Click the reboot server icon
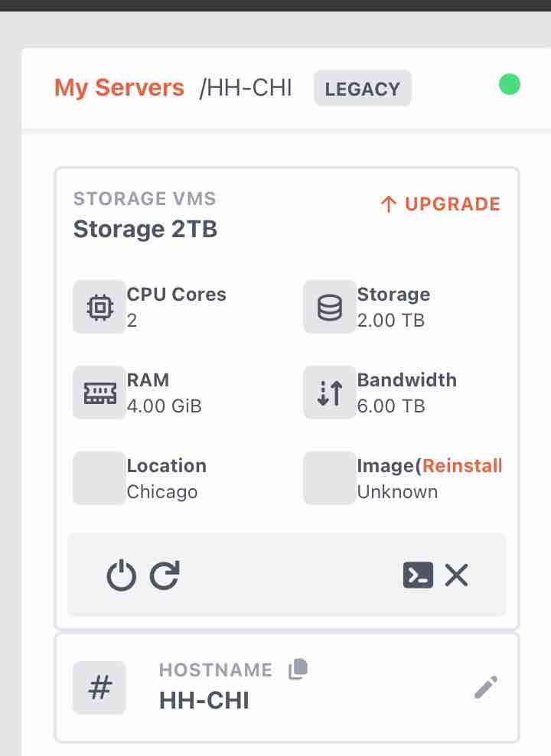Viewport: 551px width, 756px height. pos(165,575)
